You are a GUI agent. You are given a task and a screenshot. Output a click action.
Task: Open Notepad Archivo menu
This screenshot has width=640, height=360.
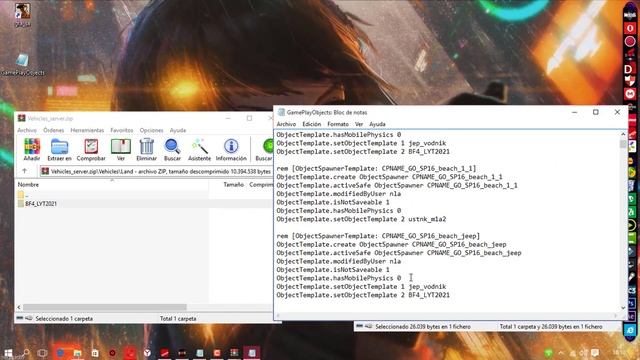pyautogui.click(x=286, y=124)
